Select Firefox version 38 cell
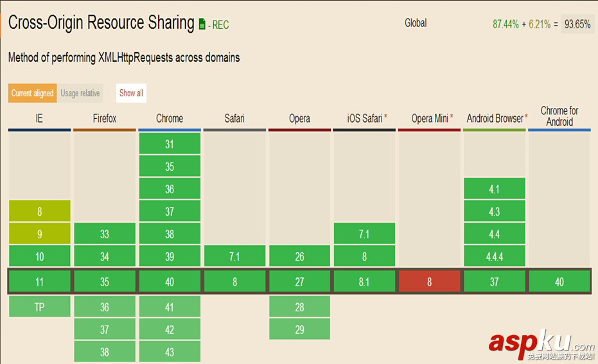Image resolution: width=598 pixels, height=364 pixels. coord(105,352)
